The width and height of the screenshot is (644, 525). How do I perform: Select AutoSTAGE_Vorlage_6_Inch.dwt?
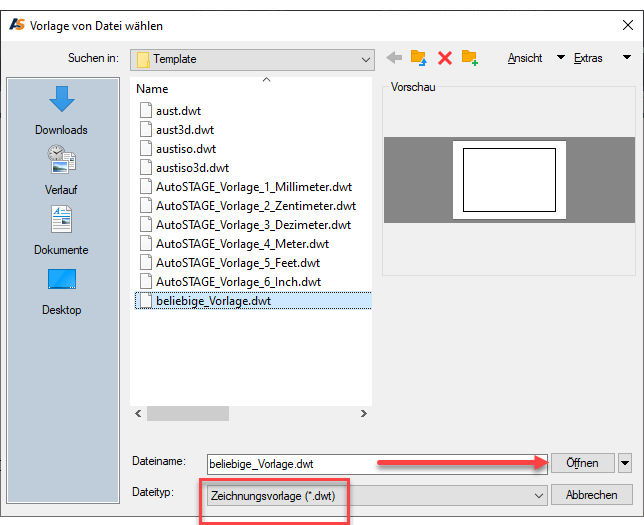tap(238, 282)
